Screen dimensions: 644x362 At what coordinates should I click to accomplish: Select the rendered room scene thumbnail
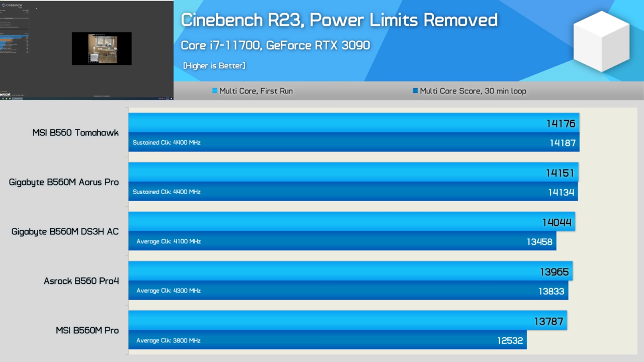[x=102, y=49]
